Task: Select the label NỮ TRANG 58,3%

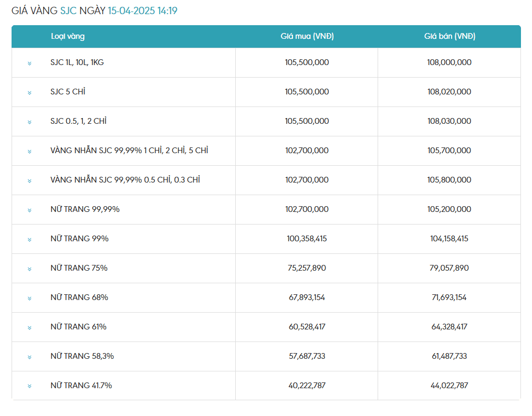Action: tap(82, 356)
